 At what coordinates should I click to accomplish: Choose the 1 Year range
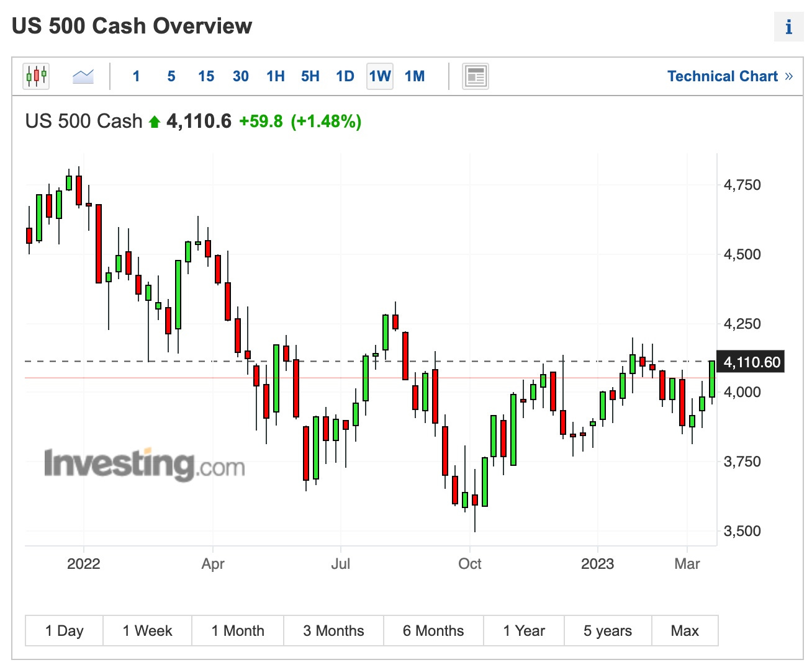click(x=524, y=631)
